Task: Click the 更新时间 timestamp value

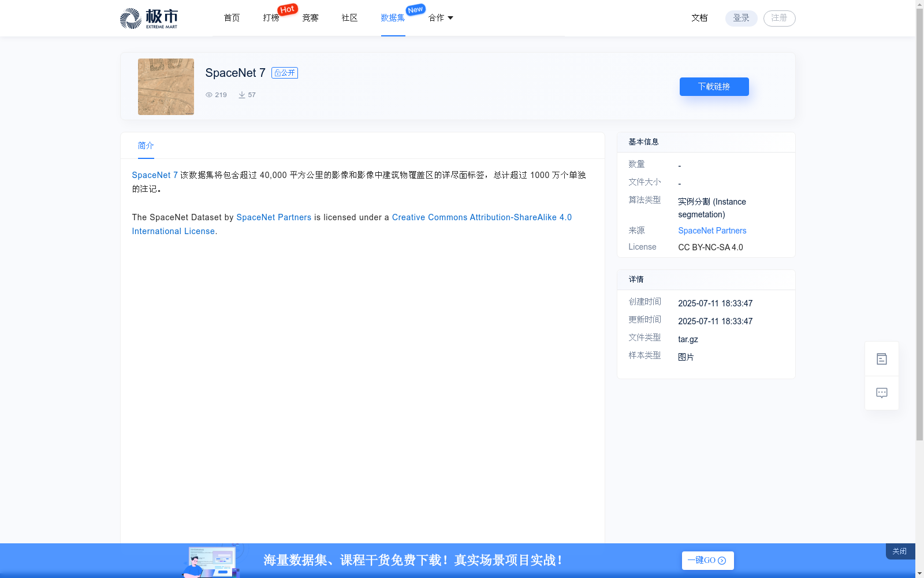Action: click(x=715, y=321)
